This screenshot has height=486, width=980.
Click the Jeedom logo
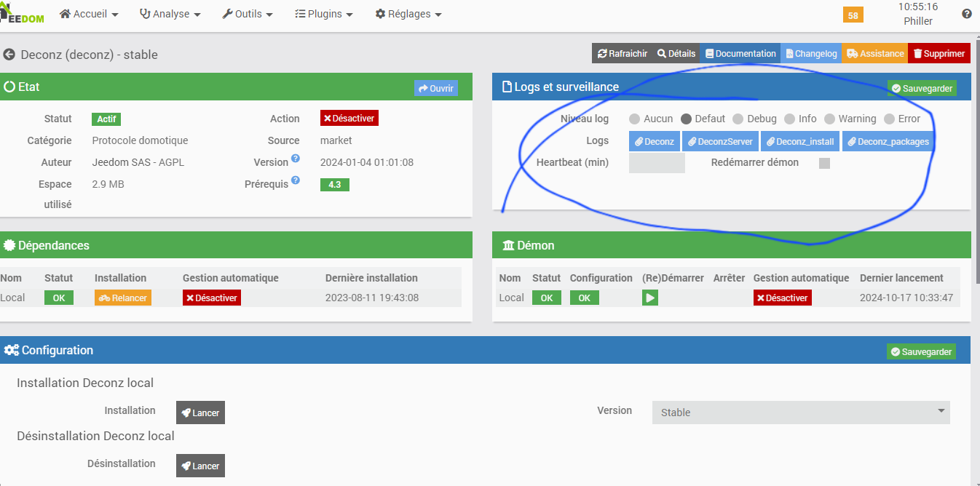point(22,14)
